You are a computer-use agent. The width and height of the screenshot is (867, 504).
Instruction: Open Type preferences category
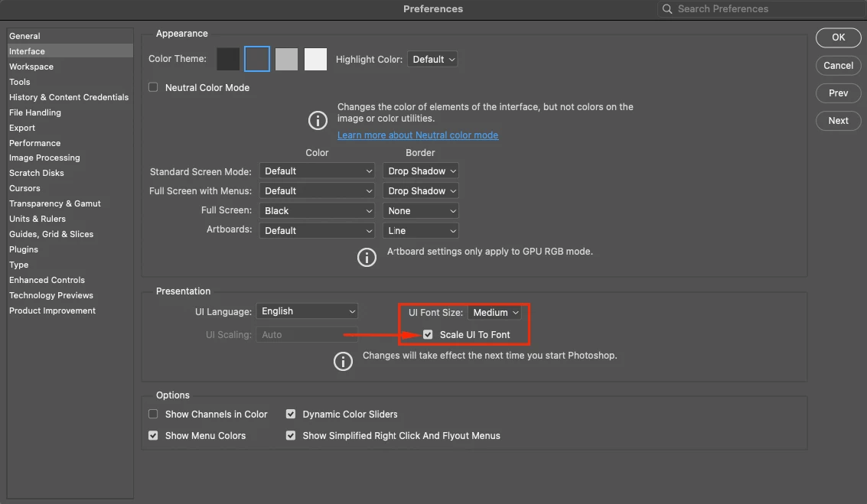click(x=70, y=265)
